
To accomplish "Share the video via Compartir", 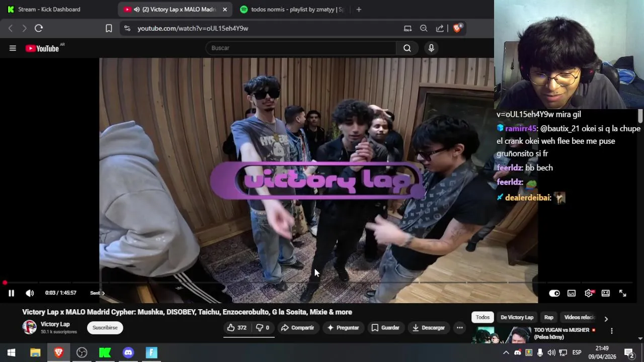I will (297, 328).
